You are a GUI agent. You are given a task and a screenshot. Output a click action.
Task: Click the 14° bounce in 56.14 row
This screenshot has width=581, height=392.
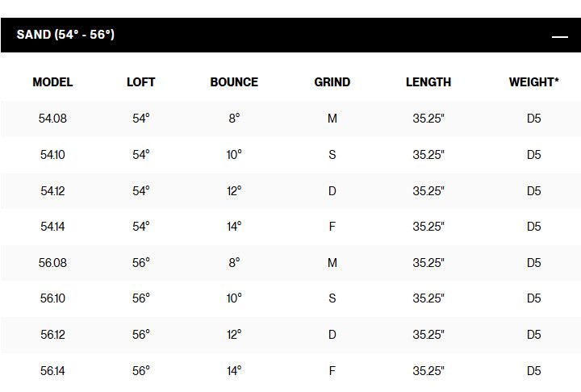(x=234, y=371)
